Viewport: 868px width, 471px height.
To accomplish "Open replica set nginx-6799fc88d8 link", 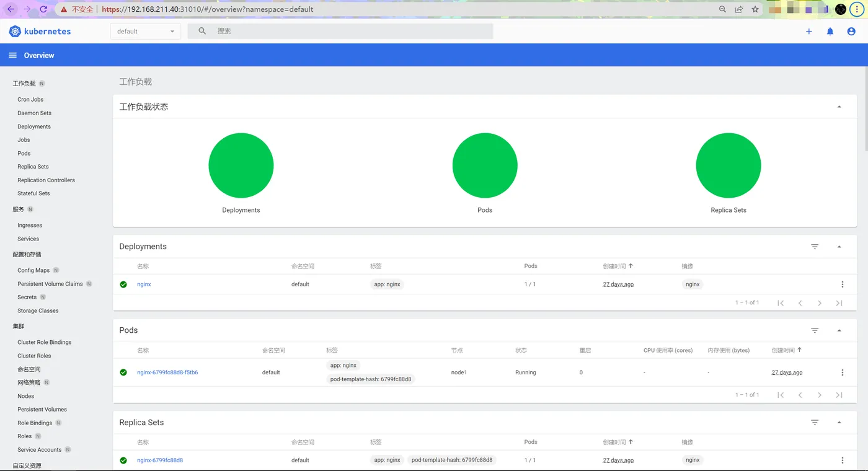I will (x=160, y=460).
